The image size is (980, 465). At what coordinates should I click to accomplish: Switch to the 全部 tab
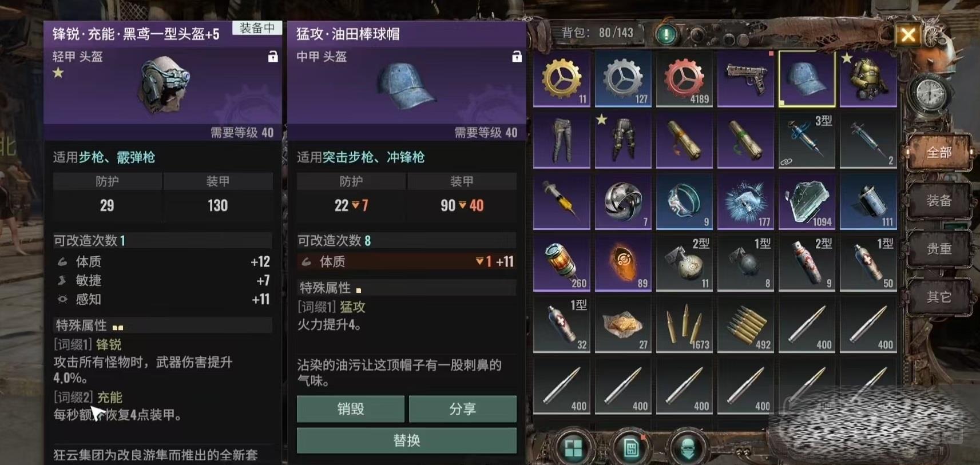pos(939,153)
